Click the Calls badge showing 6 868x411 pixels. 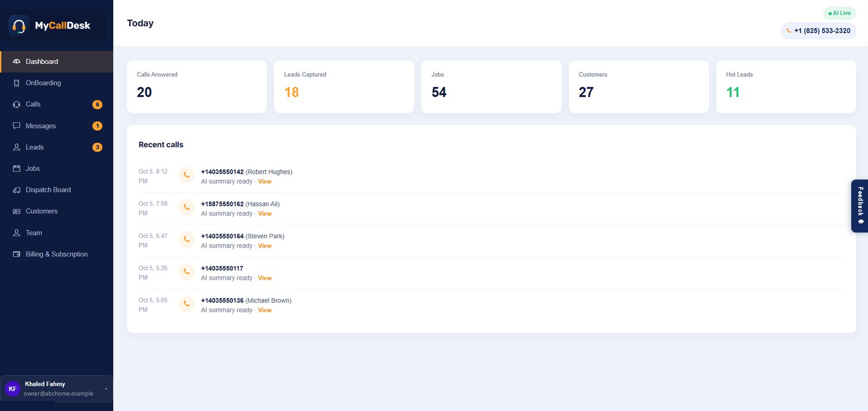(x=98, y=104)
